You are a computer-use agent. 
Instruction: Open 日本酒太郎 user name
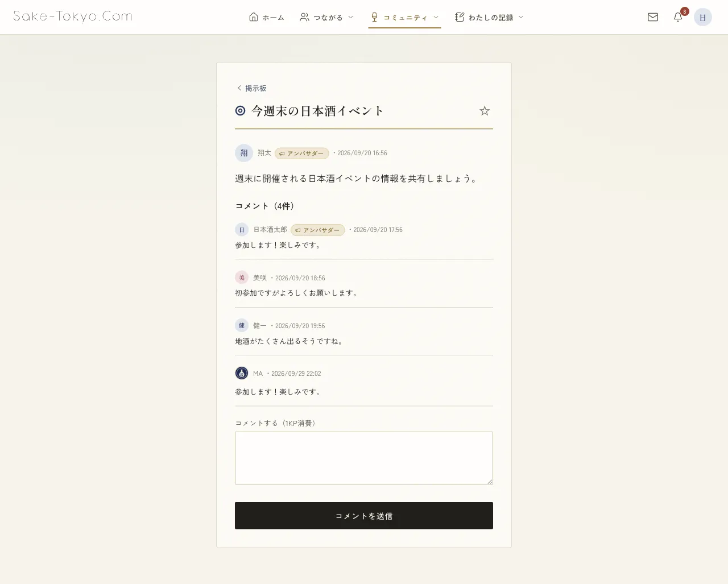point(270,230)
